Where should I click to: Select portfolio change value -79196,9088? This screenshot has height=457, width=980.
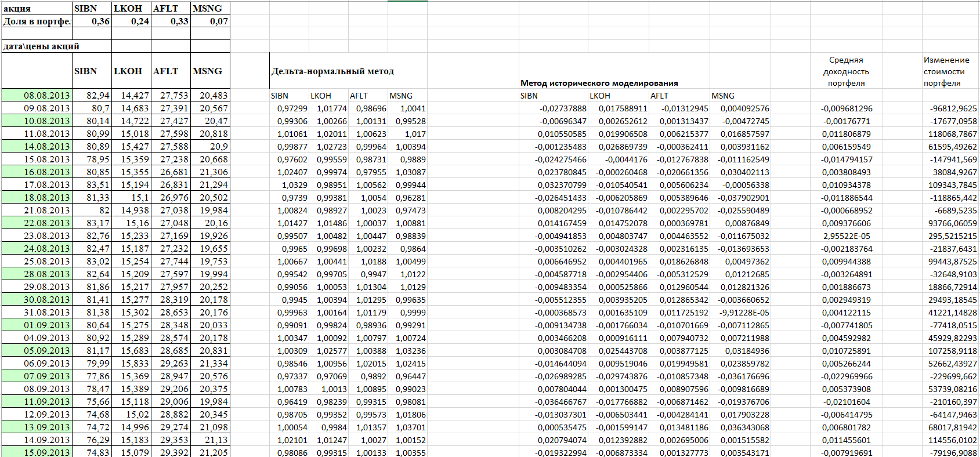click(x=950, y=452)
